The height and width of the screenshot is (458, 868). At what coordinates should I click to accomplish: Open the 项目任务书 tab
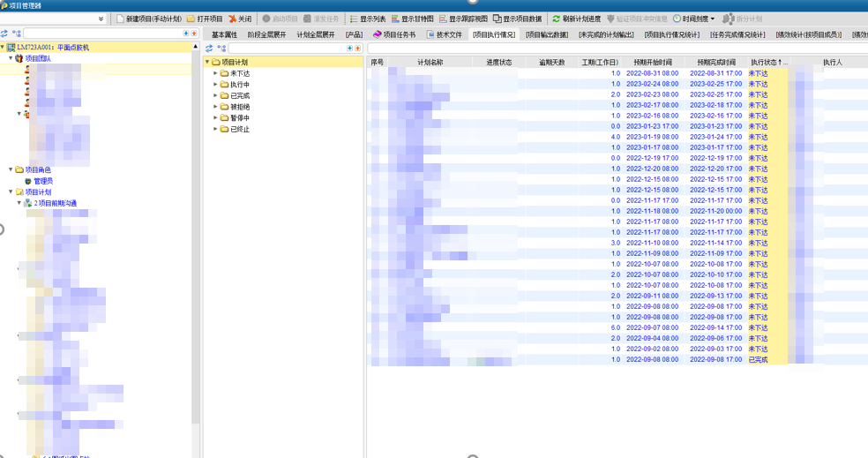(394, 34)
